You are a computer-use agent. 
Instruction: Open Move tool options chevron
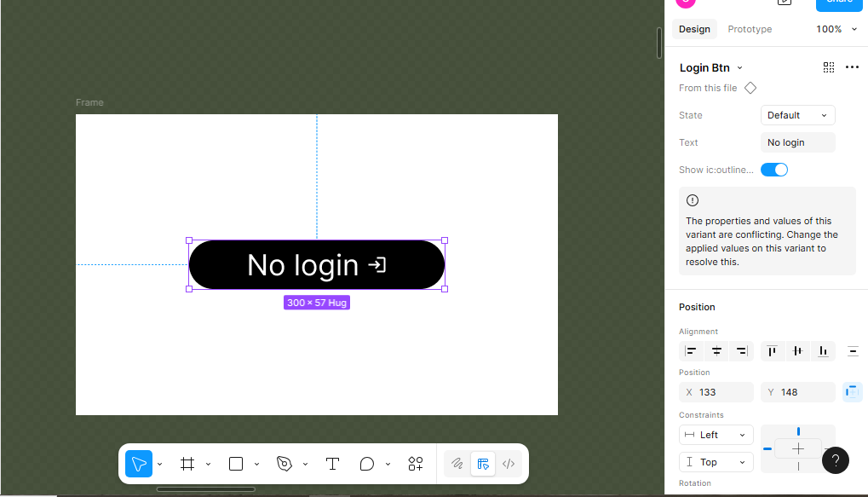coord(159,465)
